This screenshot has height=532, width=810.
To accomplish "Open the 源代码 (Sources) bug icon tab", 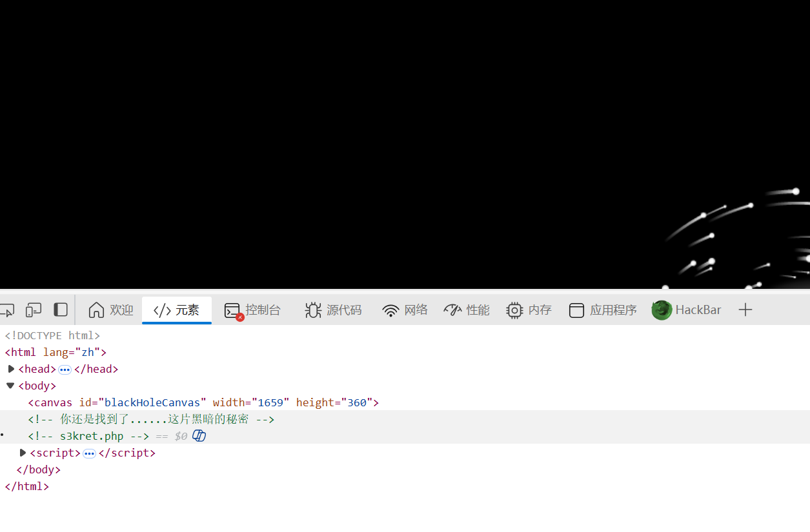I will [x=333, y=310].
